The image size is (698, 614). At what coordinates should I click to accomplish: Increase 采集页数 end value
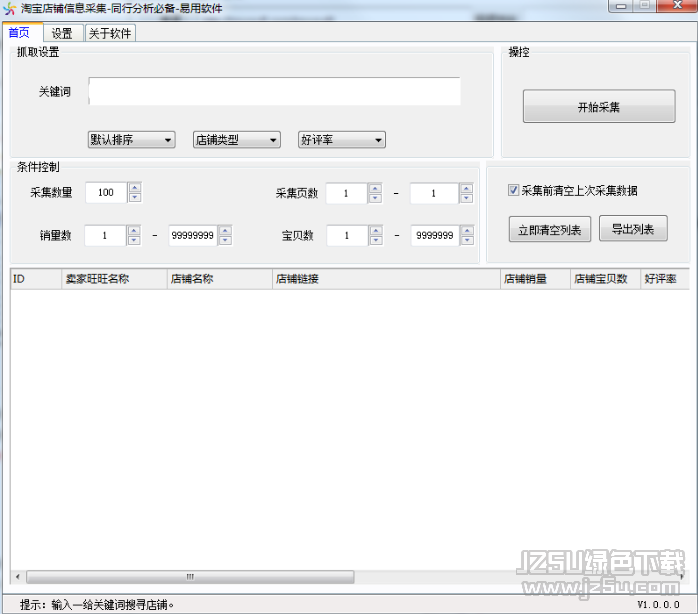(x=467, y=188)
